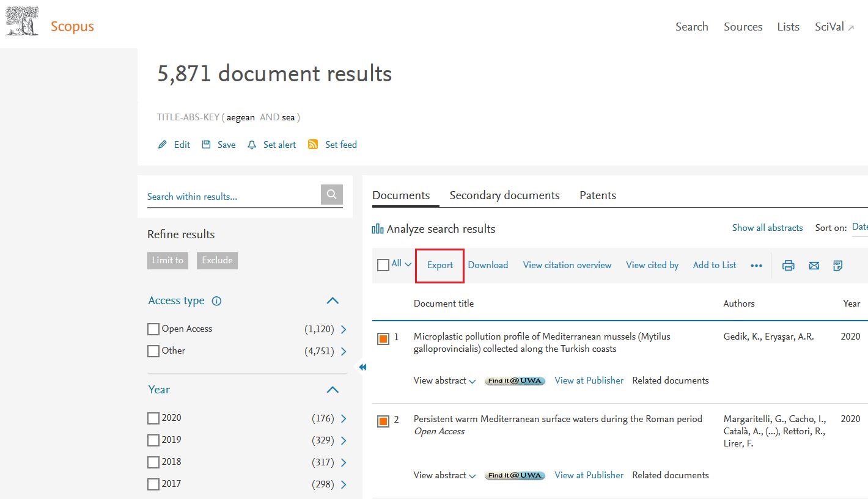Open the more options ellipsis icon
This screenshot has width=868, height=499.
[x=756, y=266]
